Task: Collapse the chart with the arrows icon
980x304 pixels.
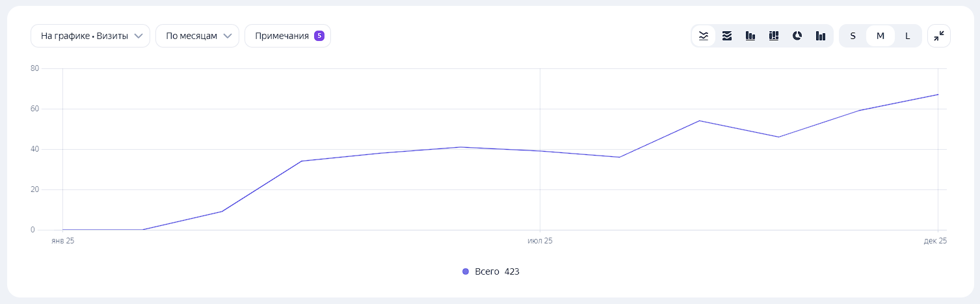Action: pyautogui.click(x=938, y=36)
